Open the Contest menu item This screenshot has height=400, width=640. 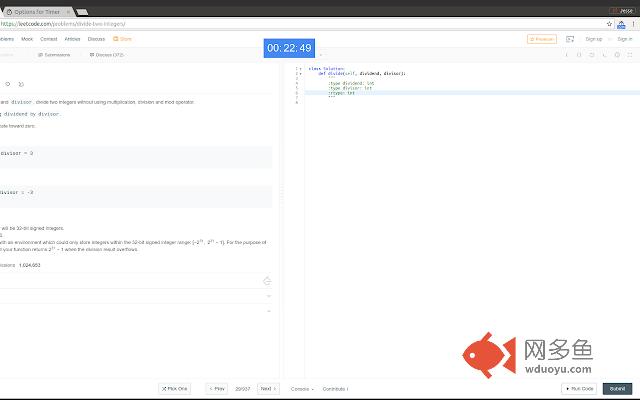click(48, 39)
